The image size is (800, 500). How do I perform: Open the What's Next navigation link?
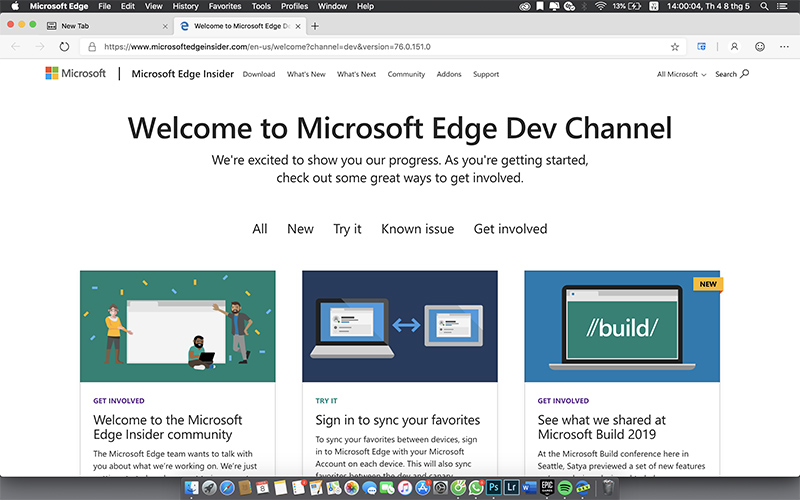[x=356, y=74]
